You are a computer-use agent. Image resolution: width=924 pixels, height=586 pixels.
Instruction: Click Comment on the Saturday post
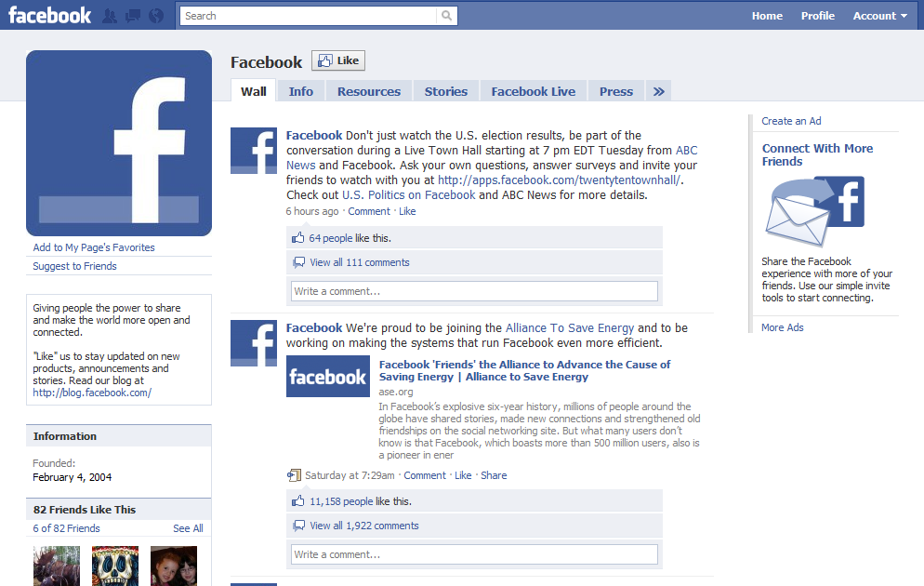tap(425, 475)
